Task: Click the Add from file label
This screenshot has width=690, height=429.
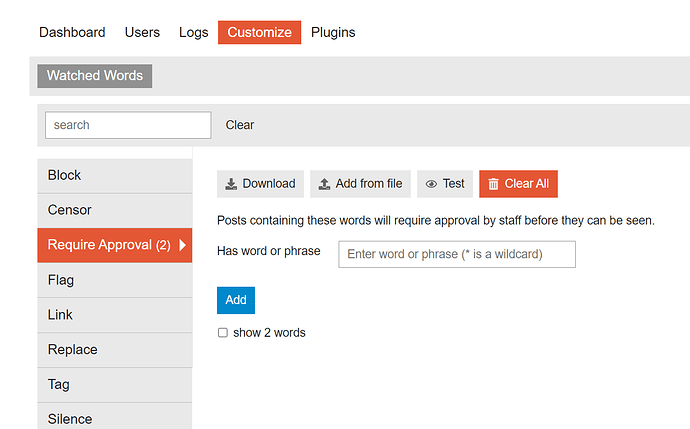Action: pyautogui.click(x=369, y=183)
